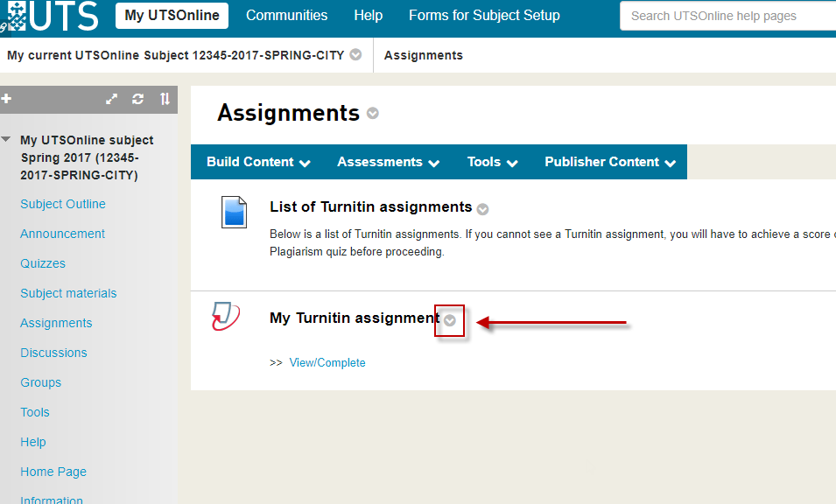Image resolution: width=836 pixels, height=504 pixels.
Task: Click the refresh icon in sidebar header
Action: pyautogui.click(x=138, y=99)
